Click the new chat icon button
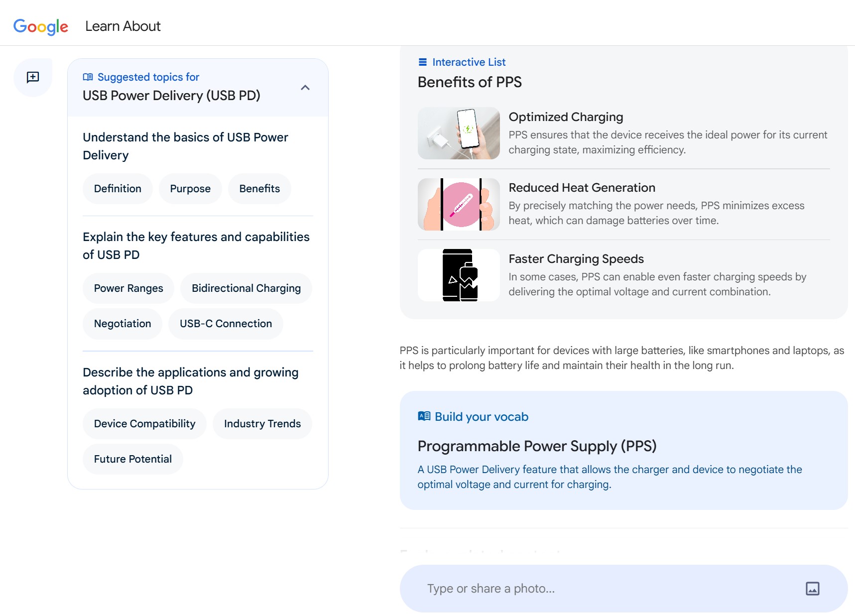 33,77
